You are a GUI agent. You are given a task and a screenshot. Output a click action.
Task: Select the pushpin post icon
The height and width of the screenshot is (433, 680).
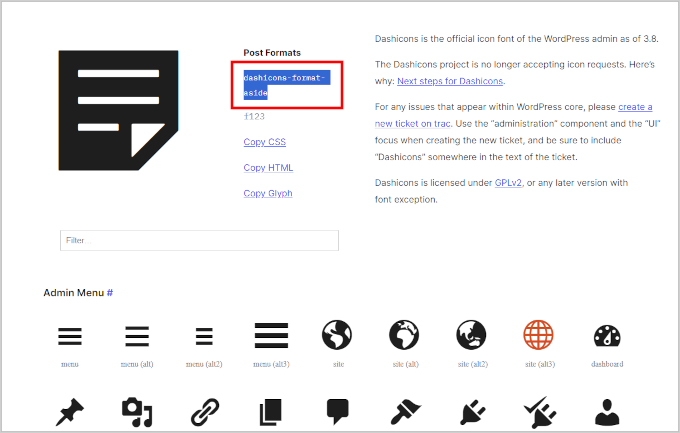(70, 411)
